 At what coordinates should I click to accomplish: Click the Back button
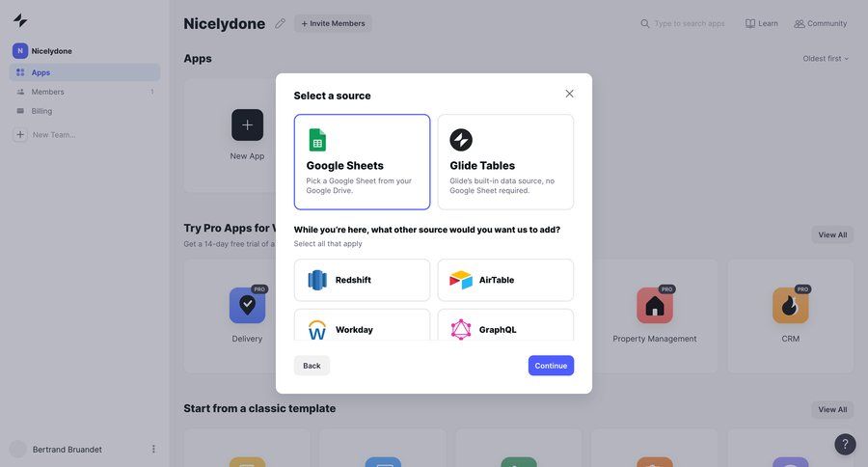pyautogui.click(x=312, y=366)
